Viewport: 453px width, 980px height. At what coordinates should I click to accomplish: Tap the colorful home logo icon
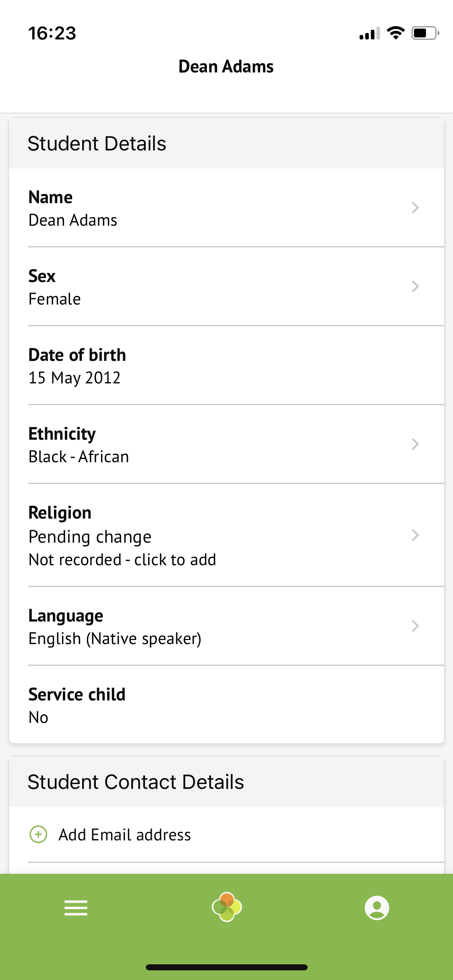pos(227,907)
